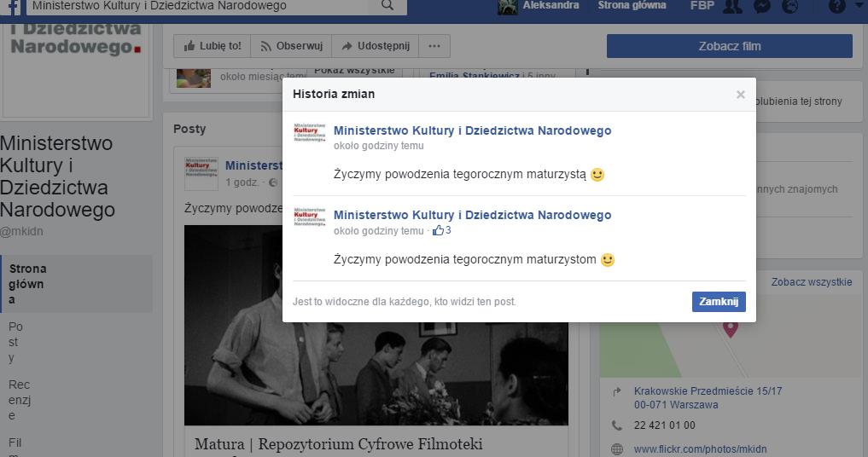Click smiley emoji after 'maturzystą'
The image size is (868, 457).
tap(597, 175)
